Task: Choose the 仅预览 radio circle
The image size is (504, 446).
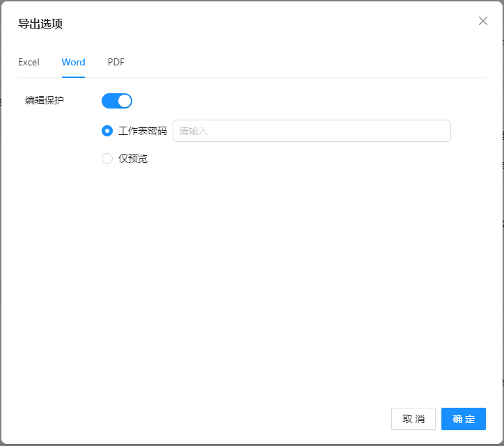Action: (x=107, y=159)
